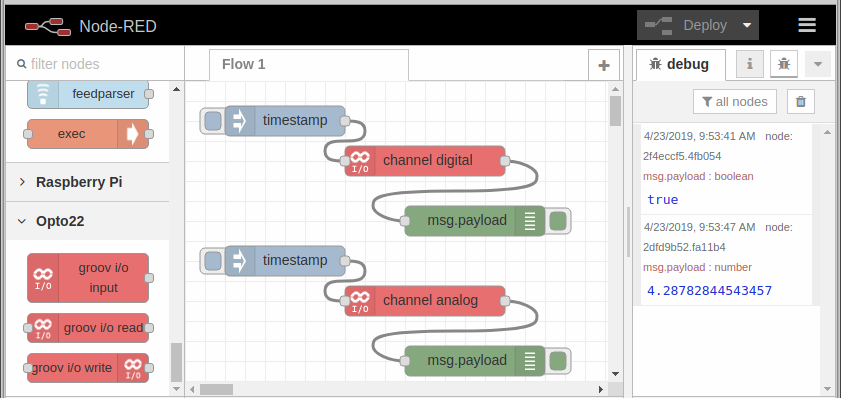Click the Deploy button
Viewport: 841px width, 398px height.
[687, 25]
